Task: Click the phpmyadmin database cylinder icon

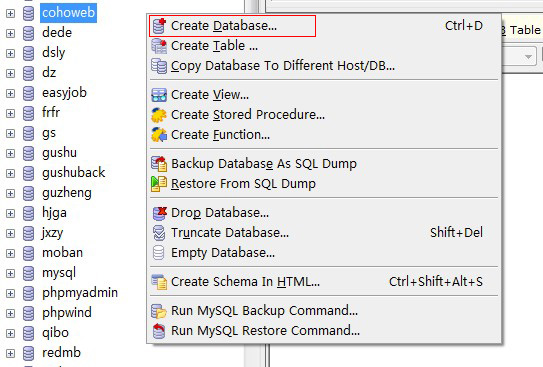Action: (28, 293)
